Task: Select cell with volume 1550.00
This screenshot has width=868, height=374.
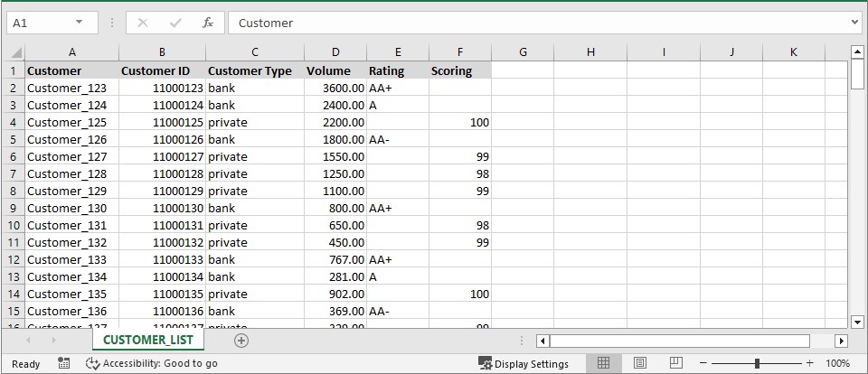Action: [335, 156]
